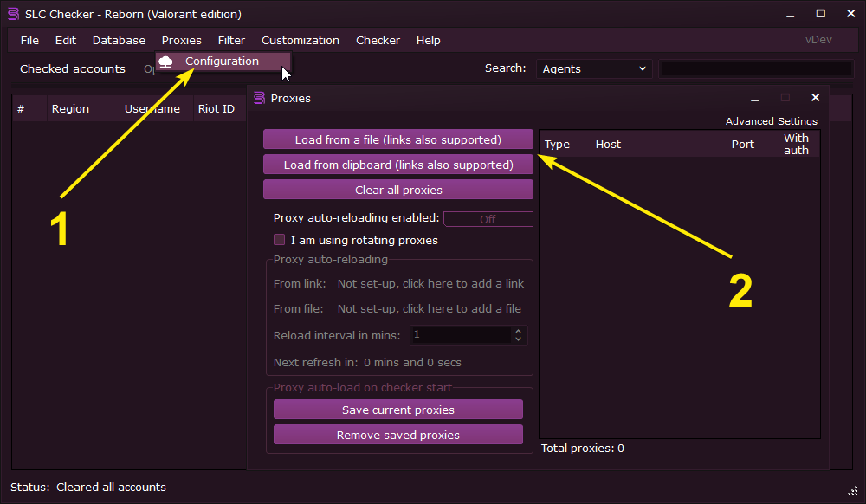Image resolution: width=866 pixels, height=504 pixels.
Task: Open the Proxies menu
Action: 181,41
